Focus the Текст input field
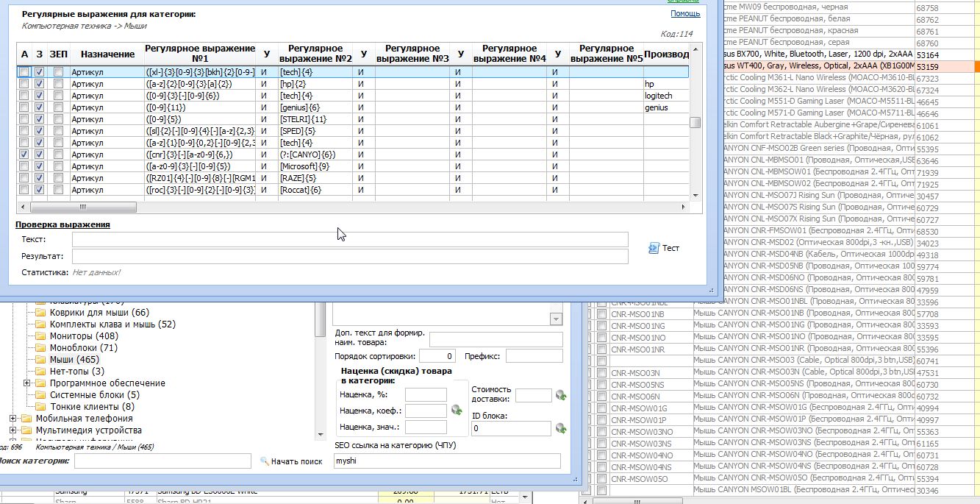 coord(350,239)
